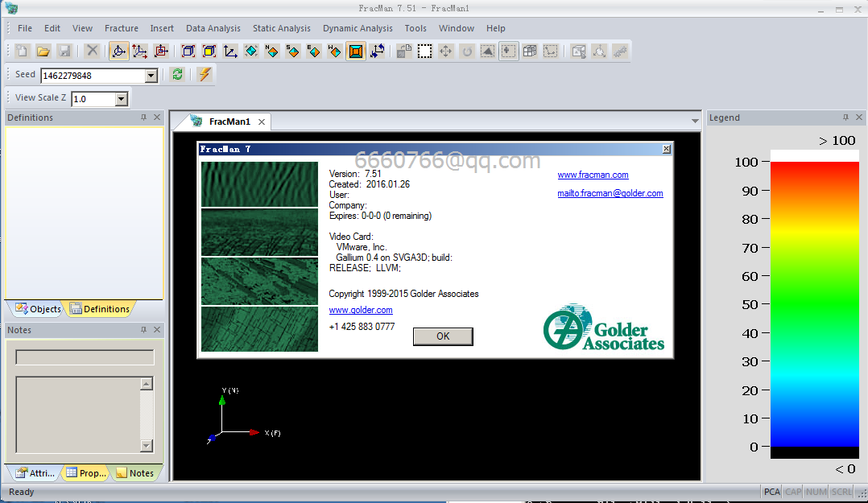This screenshot has width=868, height=503.
Task: Switch to the Attri... tab
Action: (35, 473)
